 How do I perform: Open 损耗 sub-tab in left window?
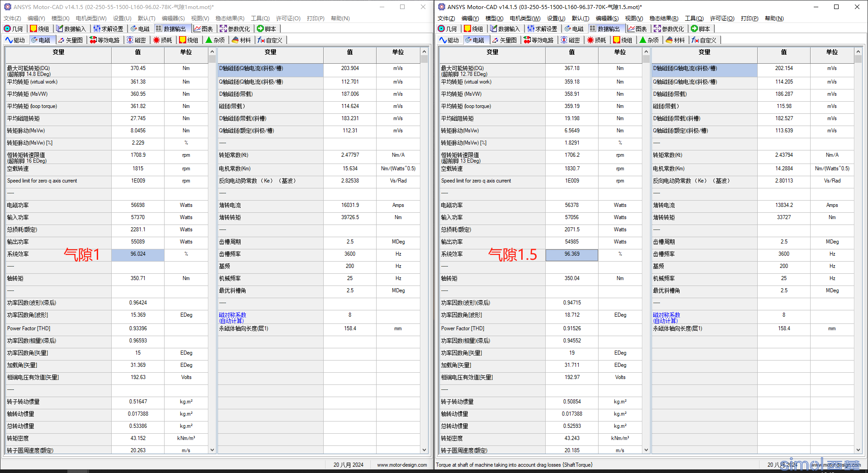coord(163,40)
